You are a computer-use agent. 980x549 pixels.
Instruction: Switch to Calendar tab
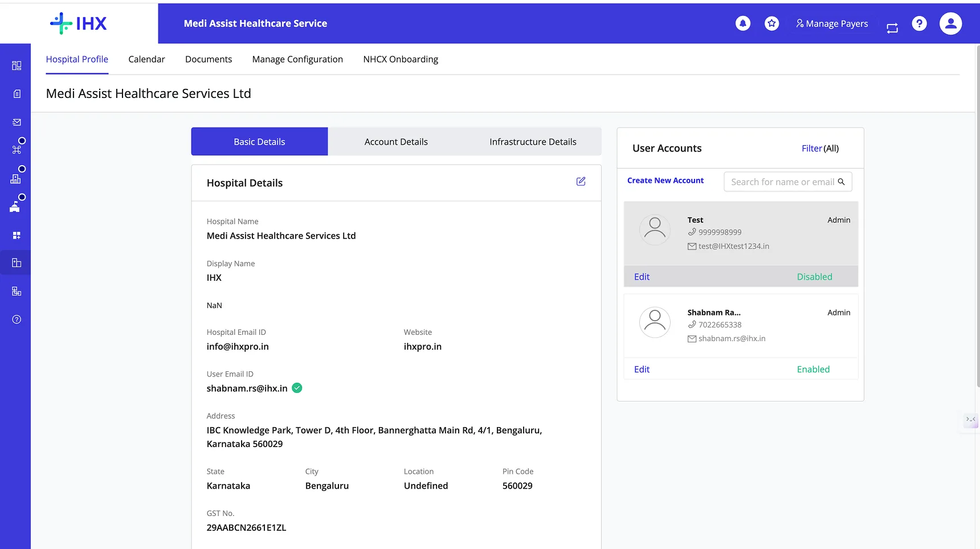[x=146, y=59]
